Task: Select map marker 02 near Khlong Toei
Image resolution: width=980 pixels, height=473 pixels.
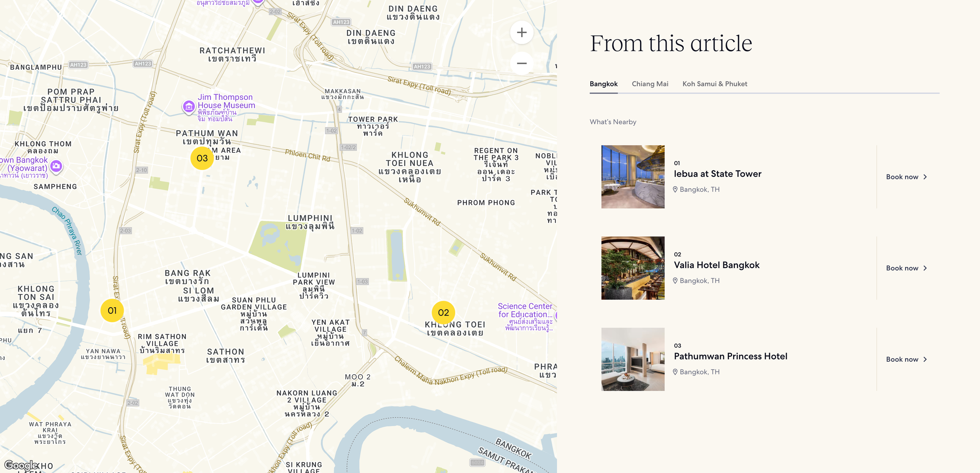Action: pyautogui.click(x=443, y=312)
